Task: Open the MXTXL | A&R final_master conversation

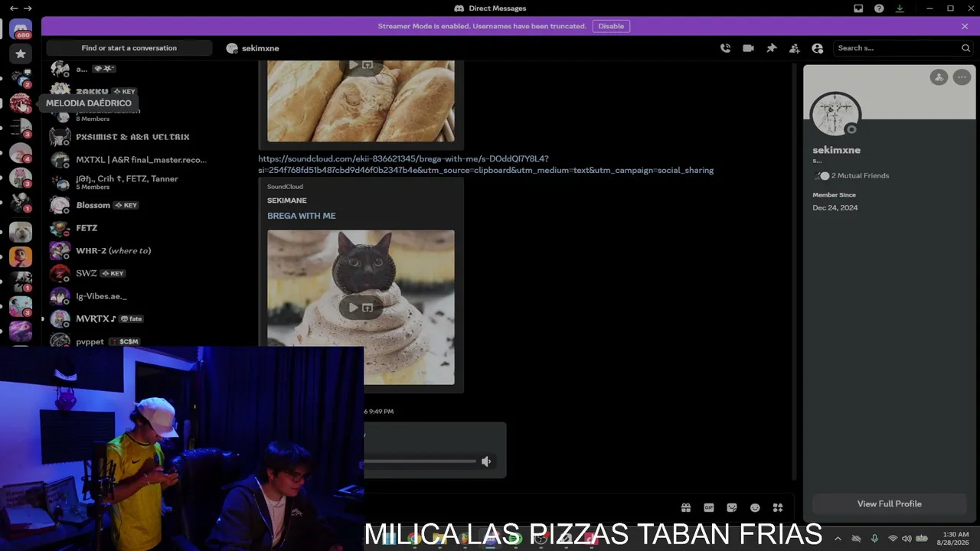Action: point(129,160)
